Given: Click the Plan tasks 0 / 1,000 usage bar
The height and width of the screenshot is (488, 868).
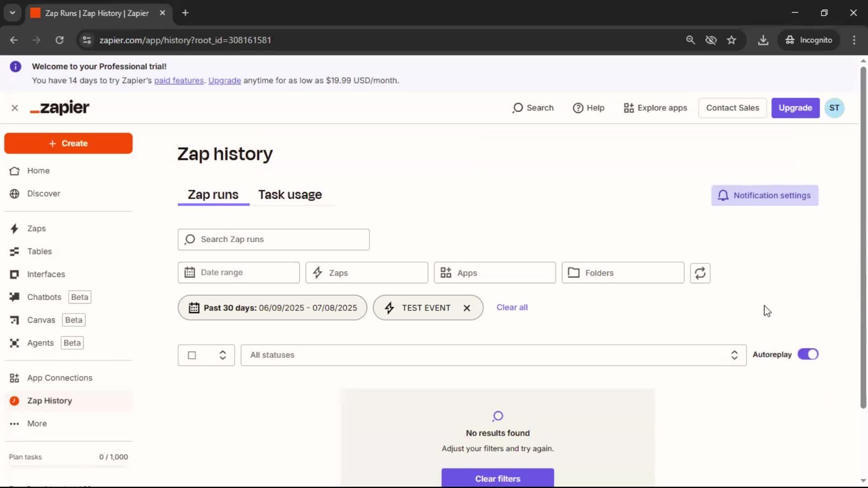Looking at the screenshot, I should pyautogui.click(x=68, y=466).
